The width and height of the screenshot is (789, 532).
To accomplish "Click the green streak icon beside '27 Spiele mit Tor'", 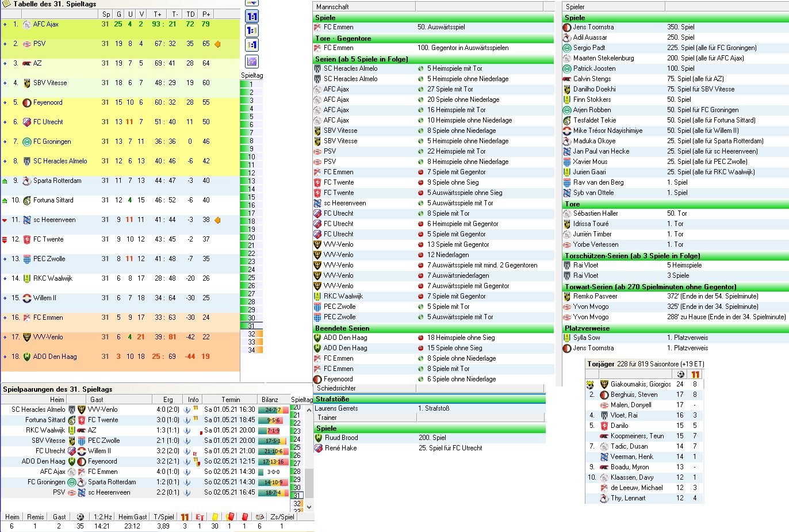I will pos(420,89).
